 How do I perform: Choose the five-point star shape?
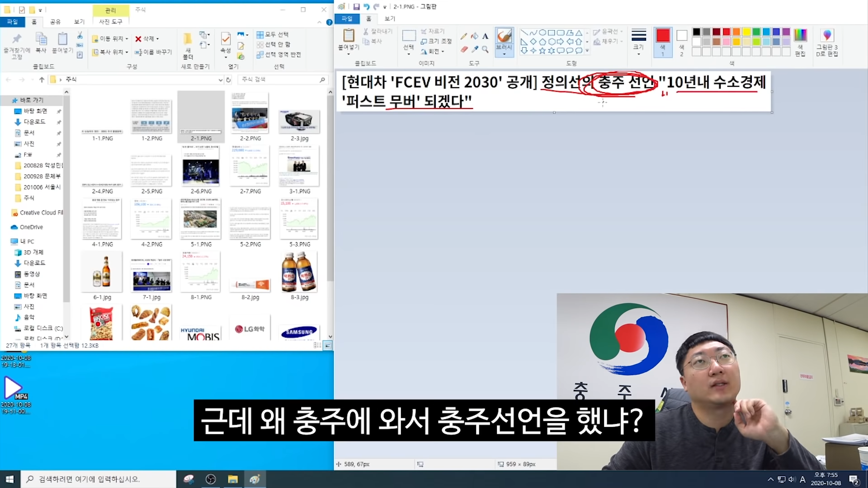pos(542,51)
